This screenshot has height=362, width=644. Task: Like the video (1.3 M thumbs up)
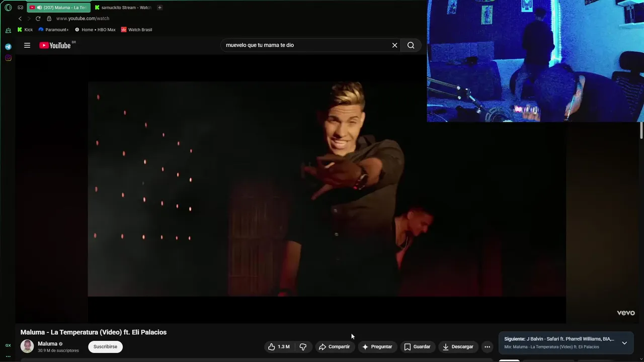[x=279, y=346]
